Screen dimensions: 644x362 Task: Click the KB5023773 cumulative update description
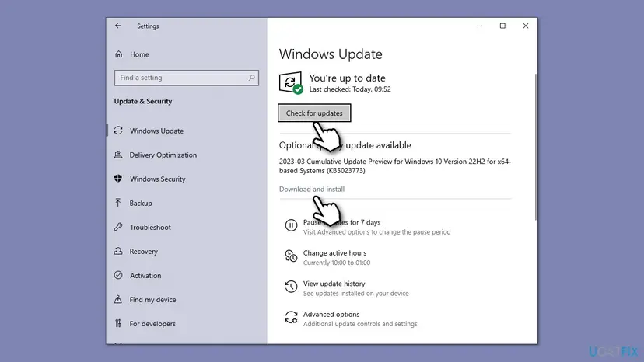(395, 165)
